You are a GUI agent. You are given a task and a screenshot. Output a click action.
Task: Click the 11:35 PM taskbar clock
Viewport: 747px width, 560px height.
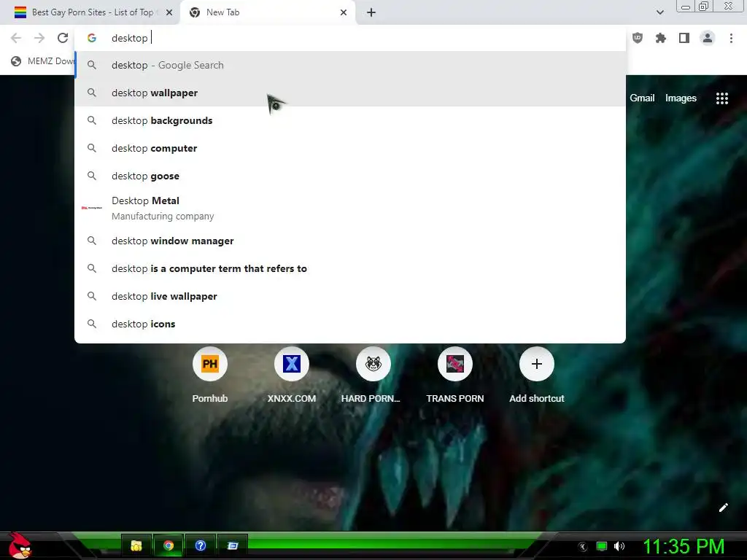pos(684,546)
